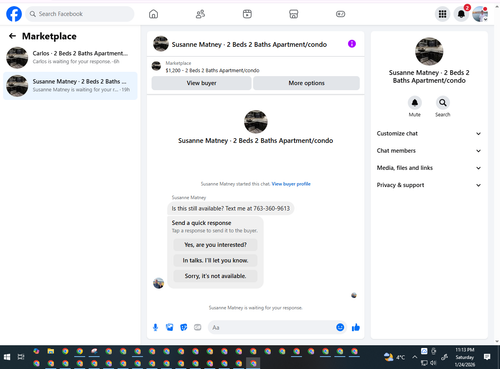The image size is (500, 369).
Task: Show hidden system tray icons chevron
Action: 414,357
